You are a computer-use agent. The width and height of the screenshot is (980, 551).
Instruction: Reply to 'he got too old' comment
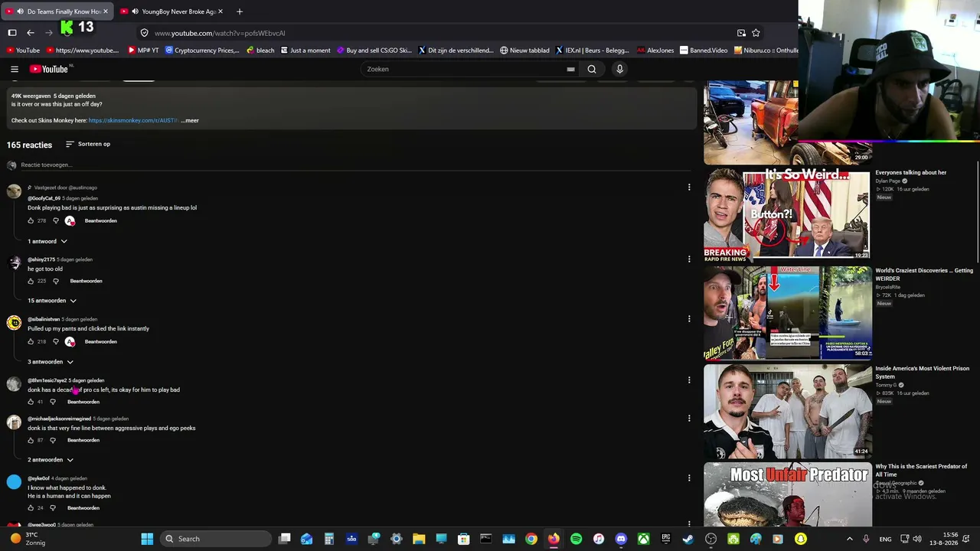pyautogui.click(x=87, y=281)
